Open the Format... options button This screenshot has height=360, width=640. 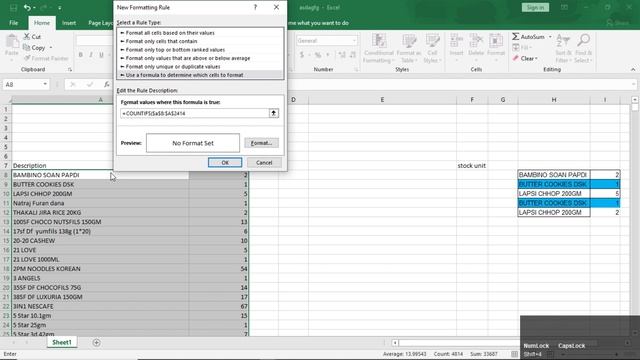click(261, 143)
